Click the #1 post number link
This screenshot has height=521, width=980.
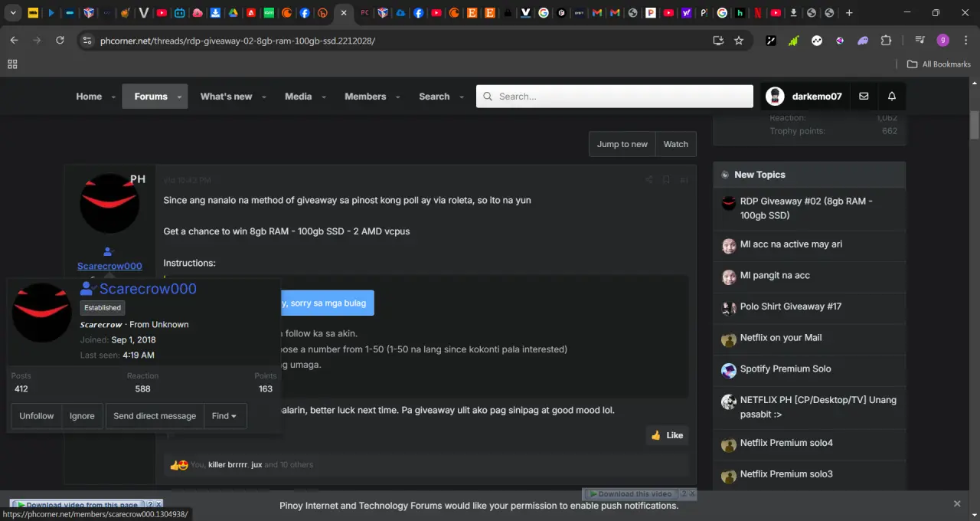coord(684,180)
